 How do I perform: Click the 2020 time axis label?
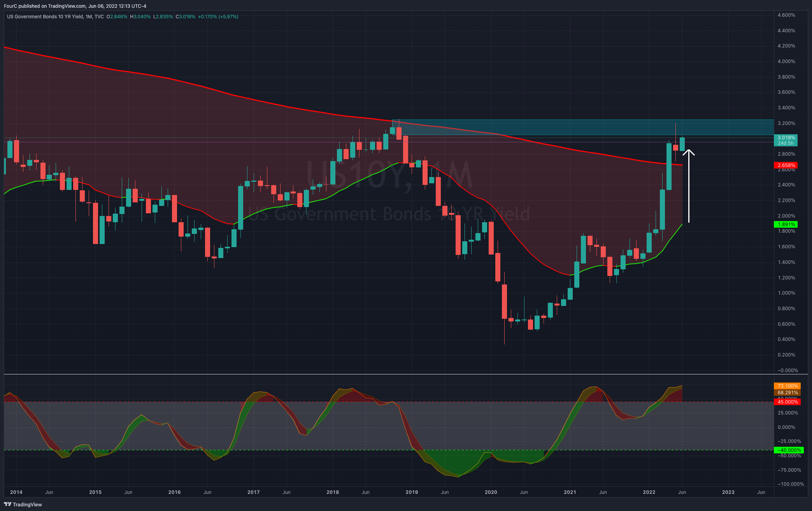tap(491, 492)
